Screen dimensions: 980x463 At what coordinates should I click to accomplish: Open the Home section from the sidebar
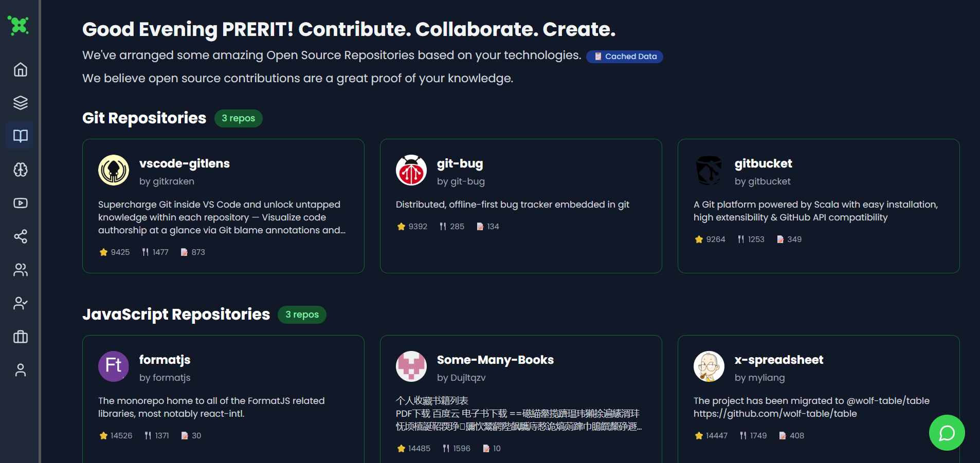click(x=20, y=69)
